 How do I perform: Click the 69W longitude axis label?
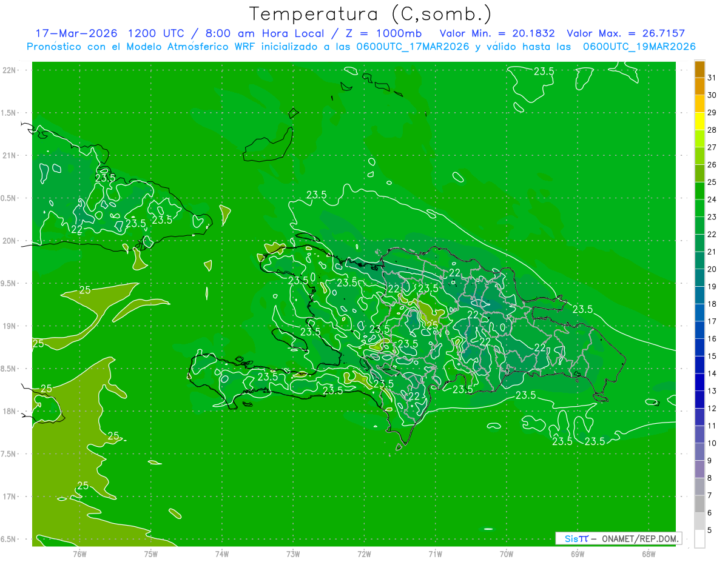pyautogui.click(x=578, y=554)
